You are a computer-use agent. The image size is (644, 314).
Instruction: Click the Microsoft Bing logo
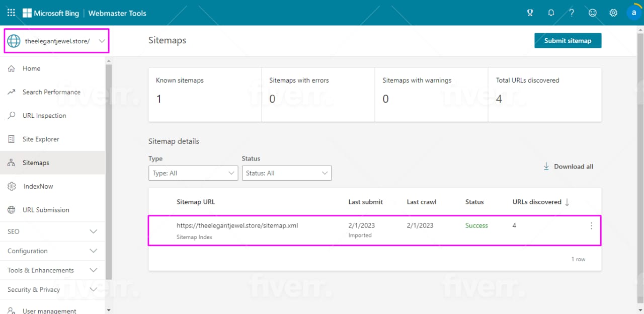click(50, 13)
